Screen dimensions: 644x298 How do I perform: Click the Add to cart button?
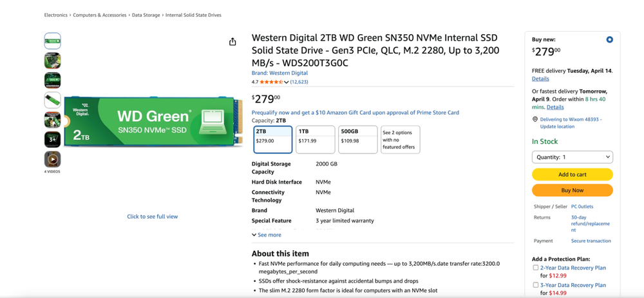[x=572, y=175]
